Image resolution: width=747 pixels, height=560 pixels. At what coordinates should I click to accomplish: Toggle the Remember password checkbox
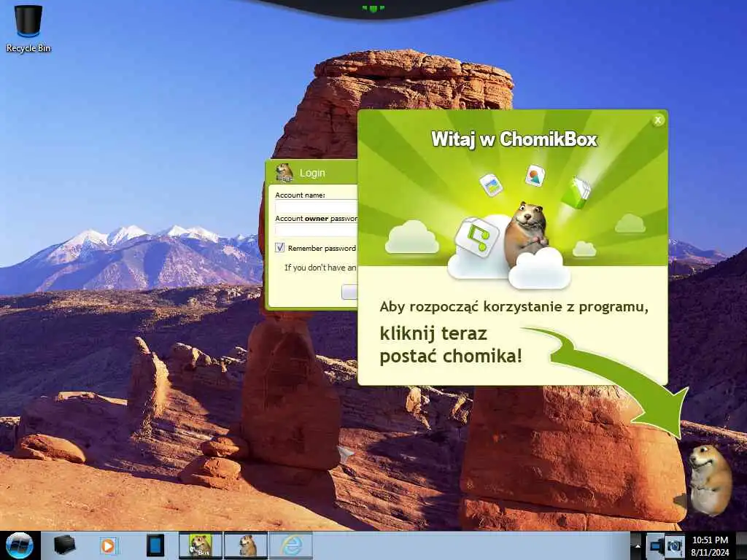279,248
